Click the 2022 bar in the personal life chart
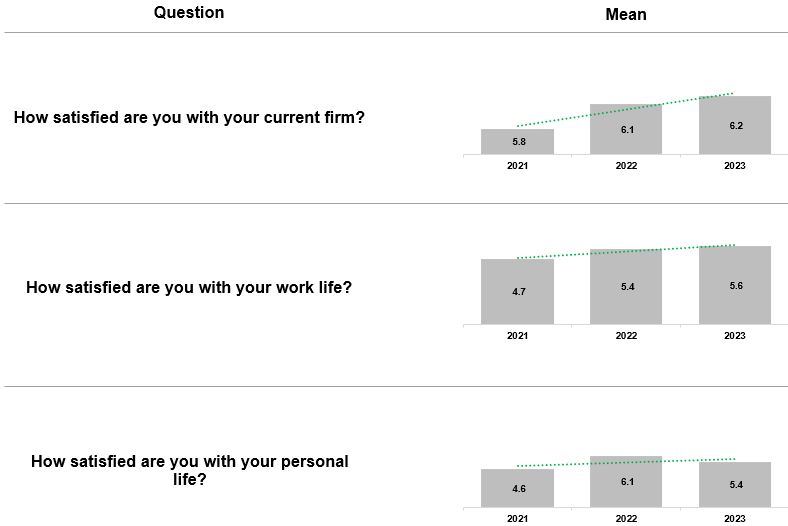Viewport: 788px width, 526px height. [626, 482]
